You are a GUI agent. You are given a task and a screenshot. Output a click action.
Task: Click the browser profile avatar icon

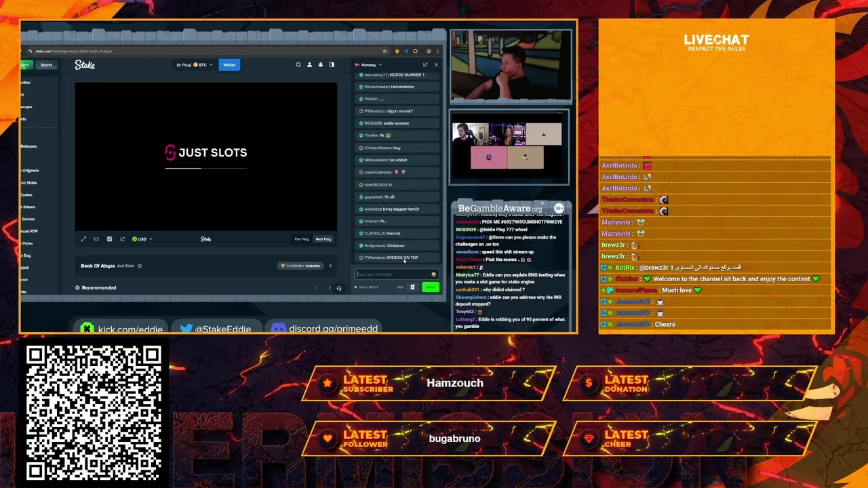click(428, 51)
